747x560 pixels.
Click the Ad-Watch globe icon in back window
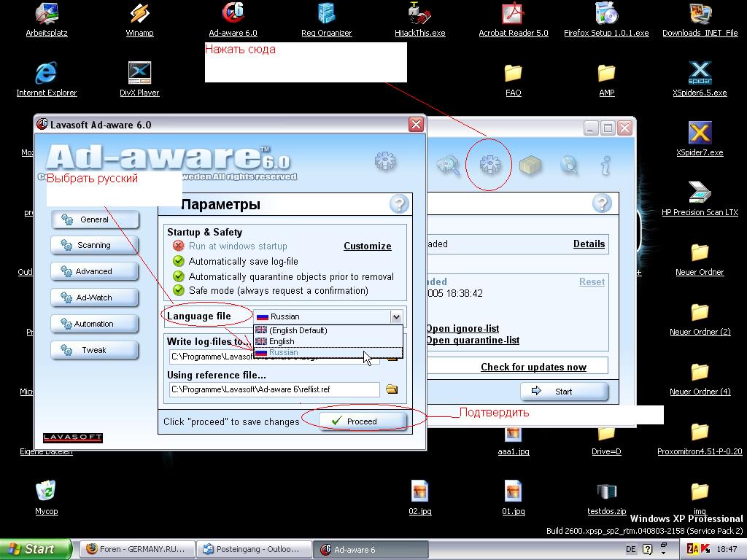coord(569,166)
